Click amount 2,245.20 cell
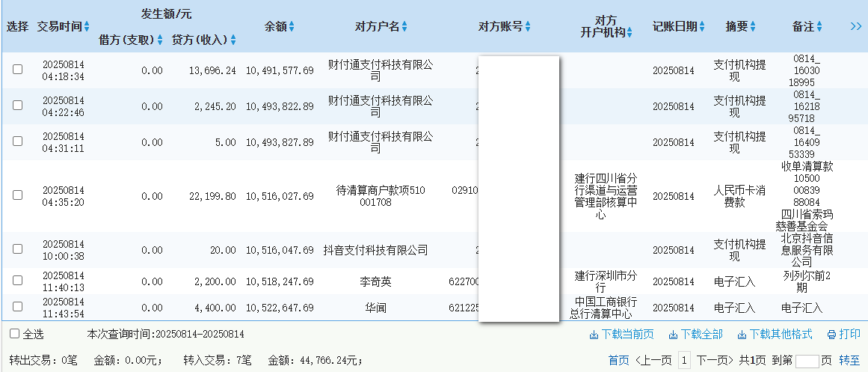The height and width of the screenshot is (372, 868). pos(215,106)
